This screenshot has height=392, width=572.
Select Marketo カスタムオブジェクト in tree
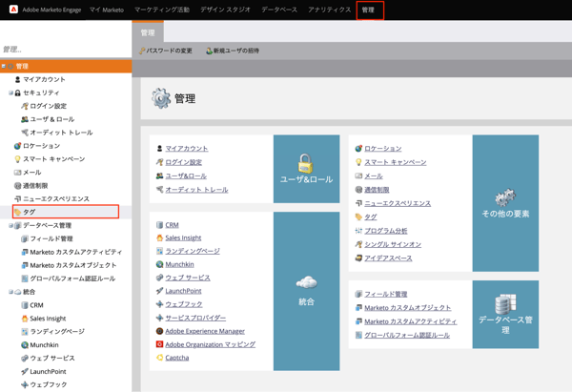73,265
